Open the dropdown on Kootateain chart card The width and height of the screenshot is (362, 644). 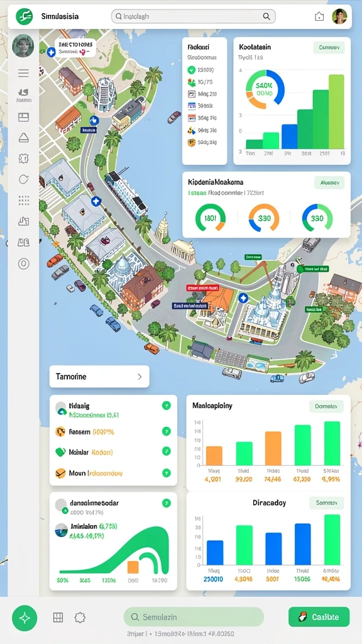coord(329,48)
